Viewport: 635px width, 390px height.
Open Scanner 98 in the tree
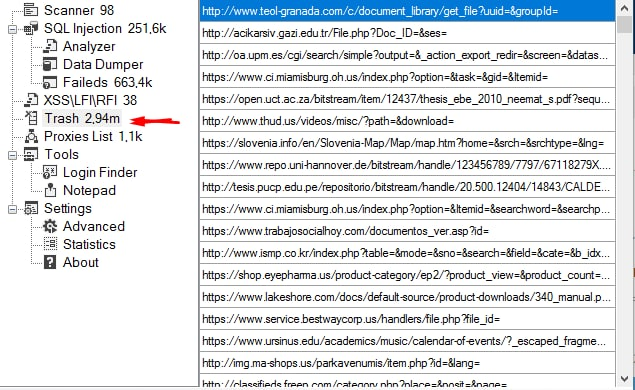pos(79,10)
